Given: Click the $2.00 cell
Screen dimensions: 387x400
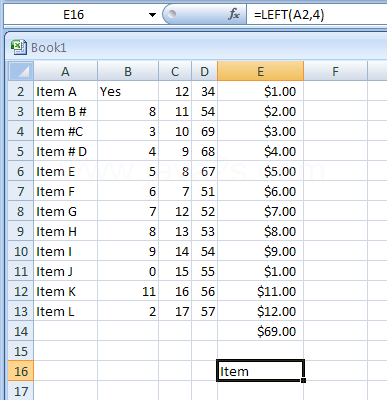Looking at the screenshot, I should (261, 111).
